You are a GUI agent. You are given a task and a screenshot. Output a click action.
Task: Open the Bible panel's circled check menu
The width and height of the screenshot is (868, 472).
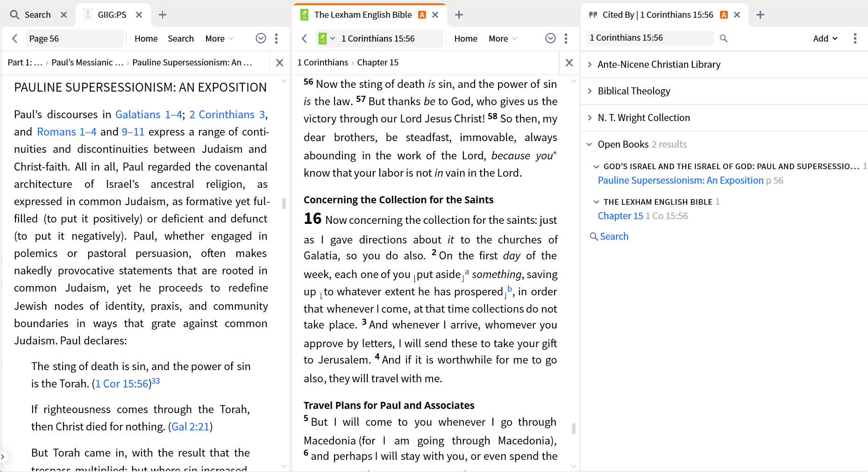click(551, 38)
